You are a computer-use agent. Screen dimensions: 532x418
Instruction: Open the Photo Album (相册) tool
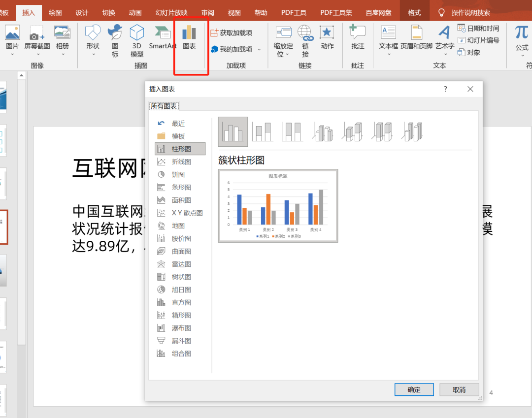pos(63,40)
